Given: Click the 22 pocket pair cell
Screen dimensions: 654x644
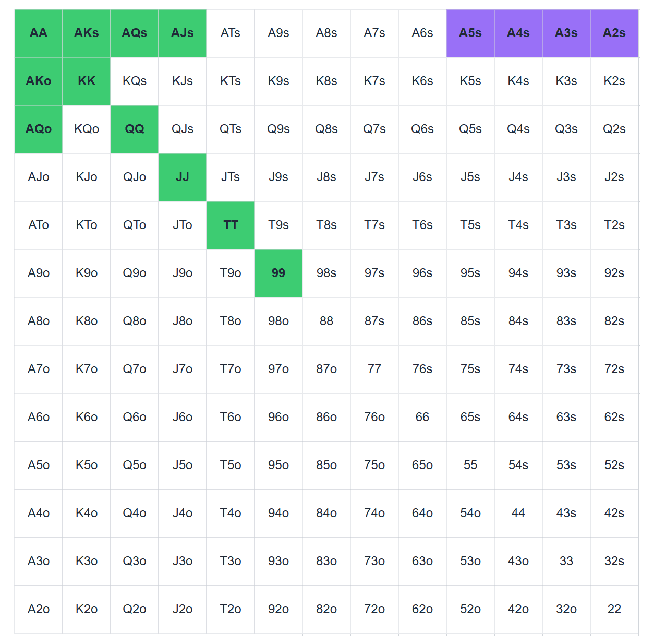Looking at the screenshot, I should (x=614, y=609).
